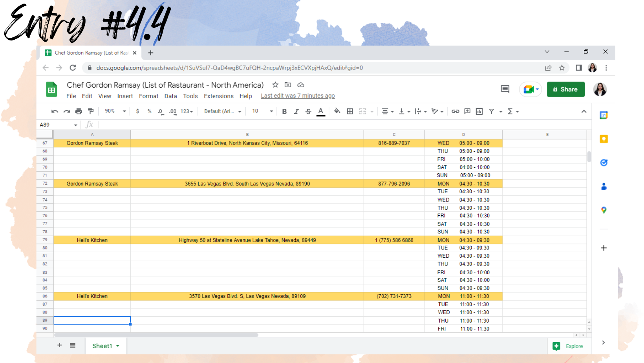
Task: Insert chart icon
Action: 479,112
